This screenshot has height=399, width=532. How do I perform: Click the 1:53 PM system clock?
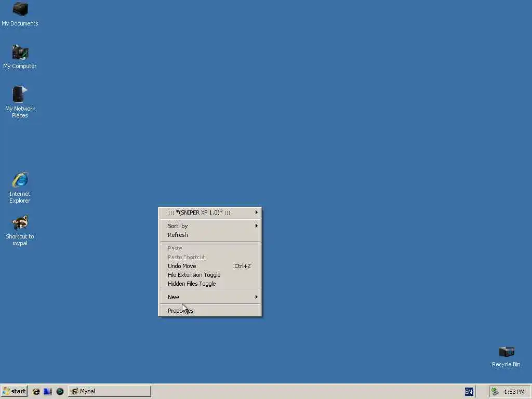pos(514,392)
